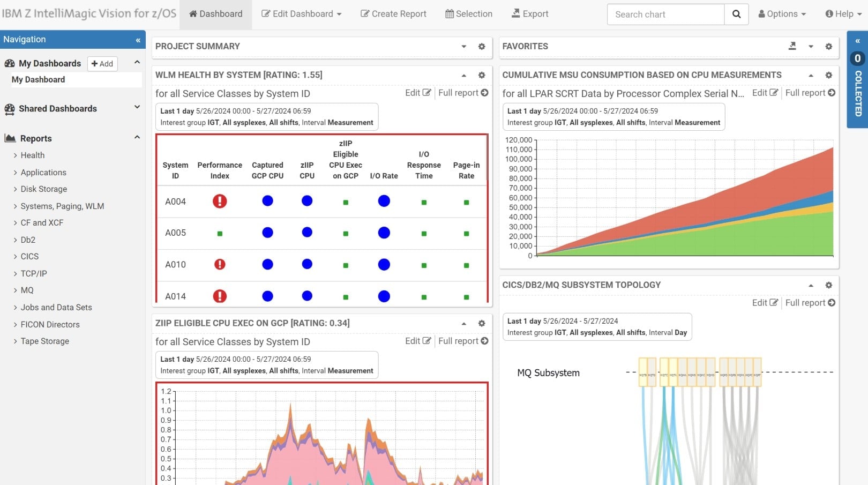
Task: Click the search magnifier button
Action: tap(736, 14)
